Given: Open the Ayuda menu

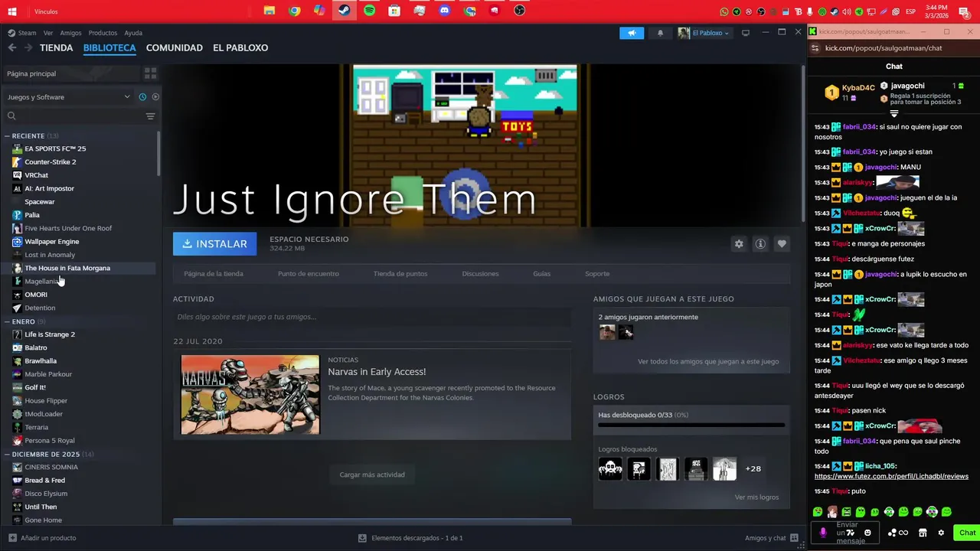Looking at the screenshot, I should tap(133, 33).
